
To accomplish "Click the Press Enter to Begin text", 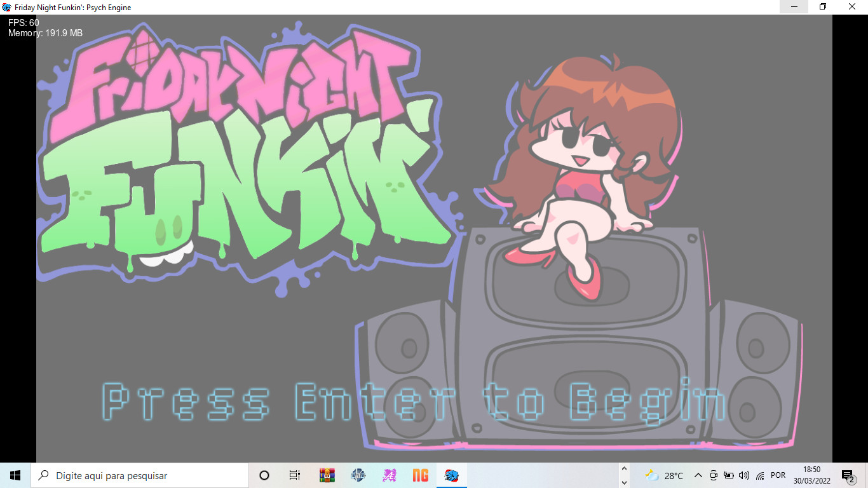I will click(x=413, y=402).
